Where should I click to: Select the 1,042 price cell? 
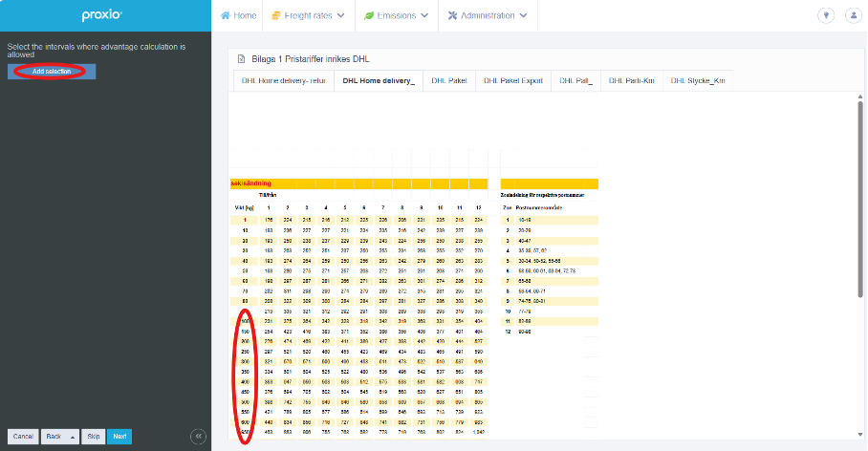478,432
